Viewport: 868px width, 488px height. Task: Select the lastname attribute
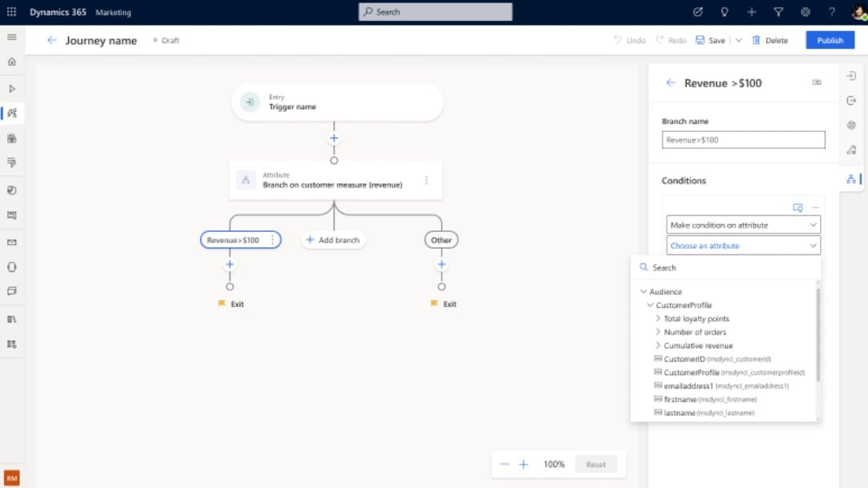(704, 413)
